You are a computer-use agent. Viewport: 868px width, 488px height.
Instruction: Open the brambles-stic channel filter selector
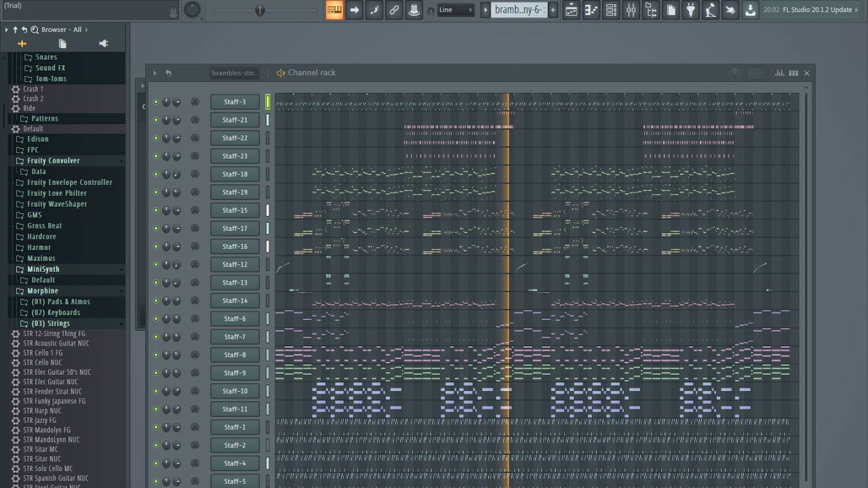(234, 73)
